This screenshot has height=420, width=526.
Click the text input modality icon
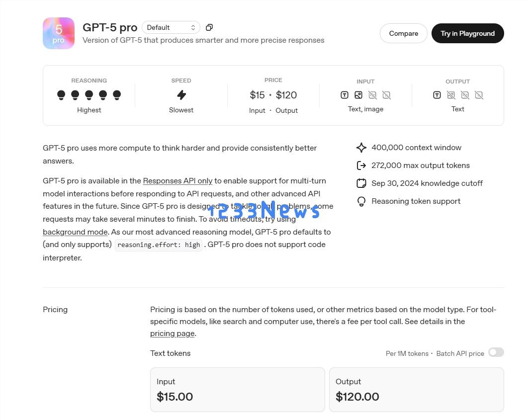pyautogui.click(x=345, y=95)
